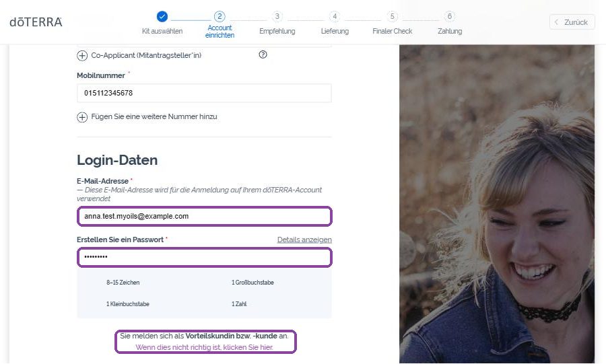Viewport: 606px width, 364px height.
Task: Click Details anzeigen link for password
Action: [304, 240]
